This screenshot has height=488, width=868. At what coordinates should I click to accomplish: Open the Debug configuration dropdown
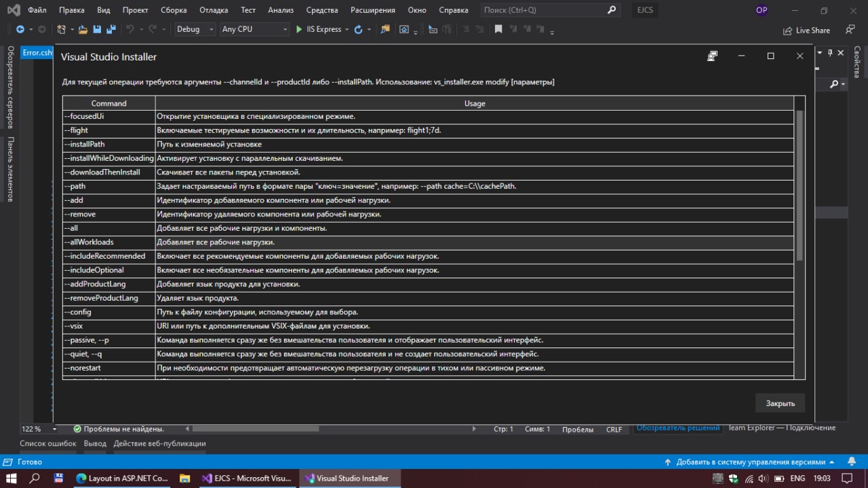point(195,29)
